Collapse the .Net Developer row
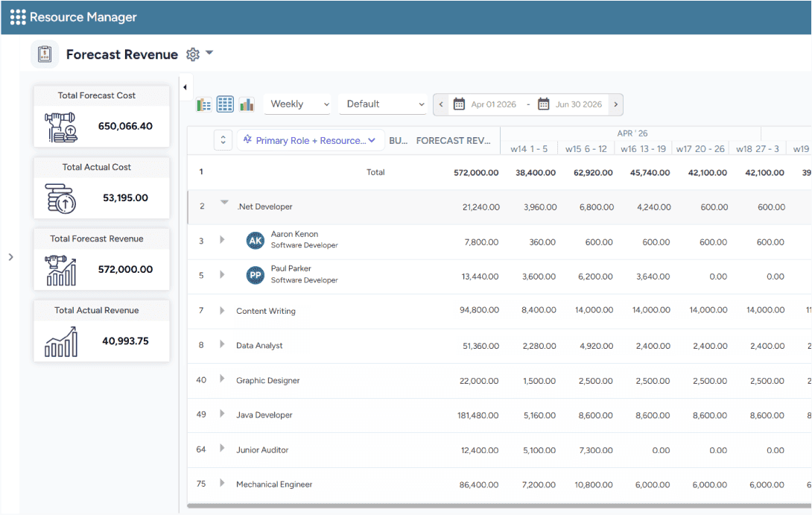Image resolution: width=812 pixels, height=515 pixels. pos(224,203)
